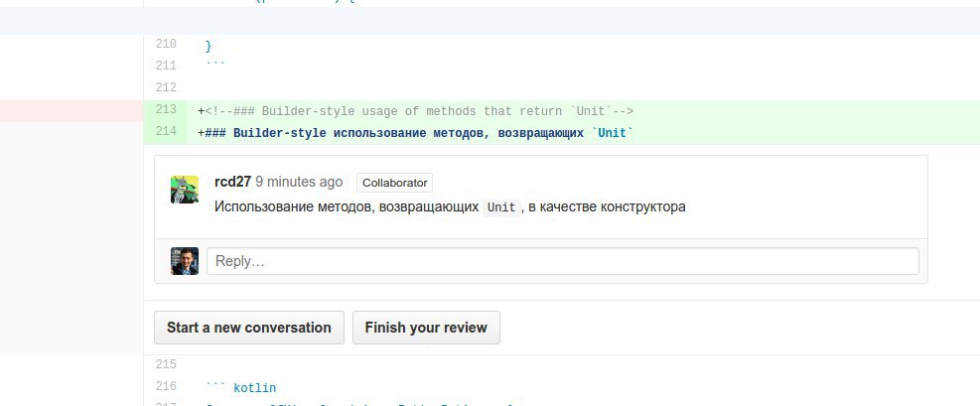Image resolution: width=980 pixels, height=406 pixels.
Task: Click the 'kotlin' code fence on line 216
Action: tap(254, 388)
